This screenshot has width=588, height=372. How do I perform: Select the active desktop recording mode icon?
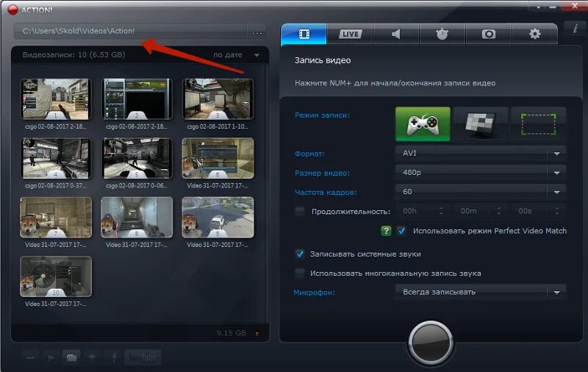click(481, 124)
